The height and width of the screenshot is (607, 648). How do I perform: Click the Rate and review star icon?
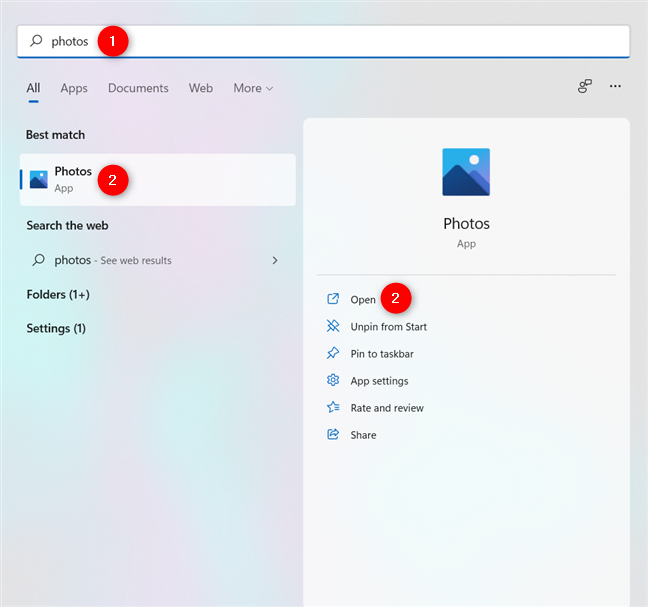(x=333, y=407)
